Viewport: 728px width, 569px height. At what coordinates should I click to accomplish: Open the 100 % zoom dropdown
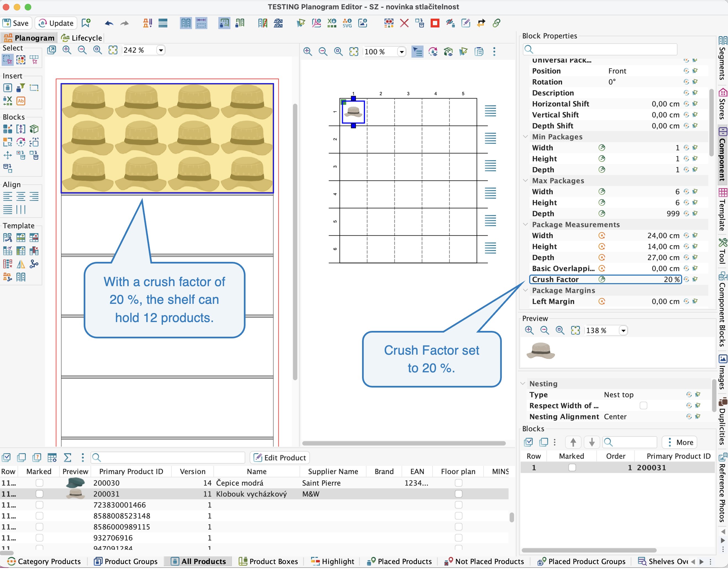click(x=402, y=52)
